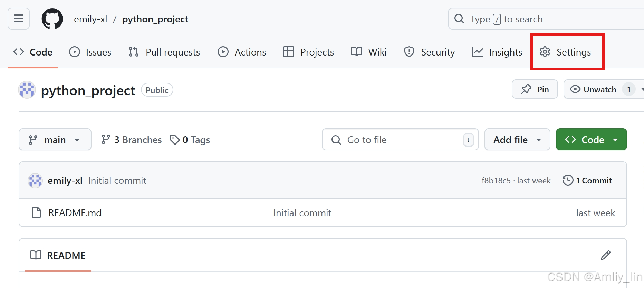Open the README.md file link
This screenshot has width=644, height=288.
click(x=75, y=213)
